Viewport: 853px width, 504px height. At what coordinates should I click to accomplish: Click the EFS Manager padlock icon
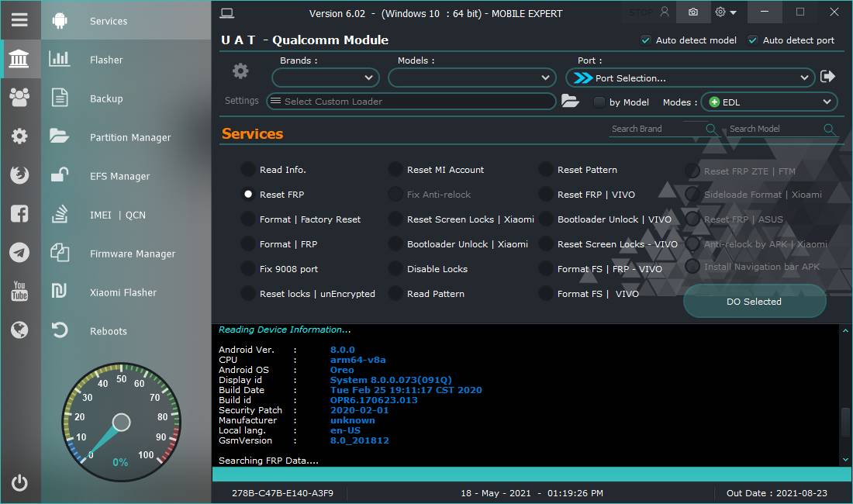59,174
